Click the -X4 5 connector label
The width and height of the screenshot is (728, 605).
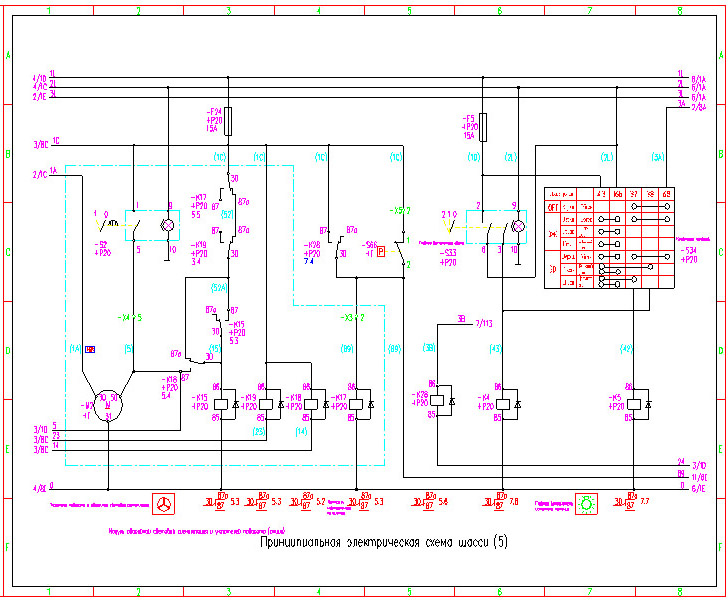click(x=130, y=318)
